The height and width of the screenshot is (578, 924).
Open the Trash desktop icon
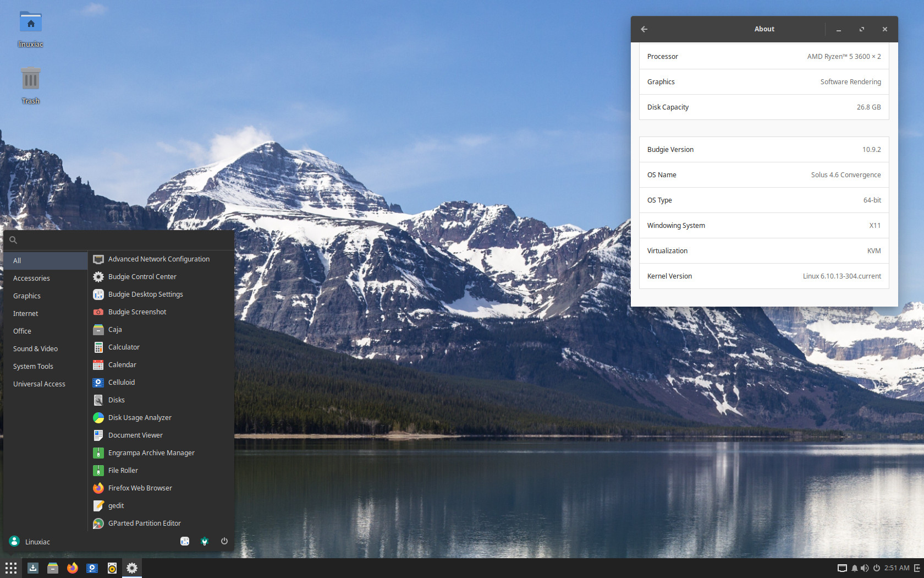coord(30,85)
